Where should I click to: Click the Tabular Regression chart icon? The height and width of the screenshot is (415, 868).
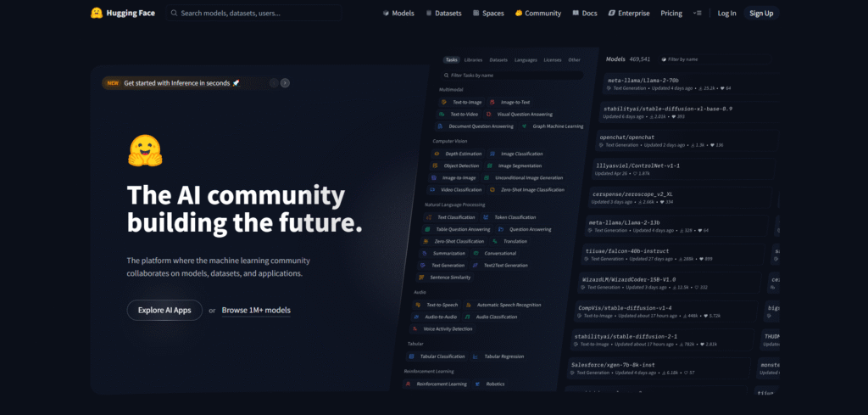[476, 356]
